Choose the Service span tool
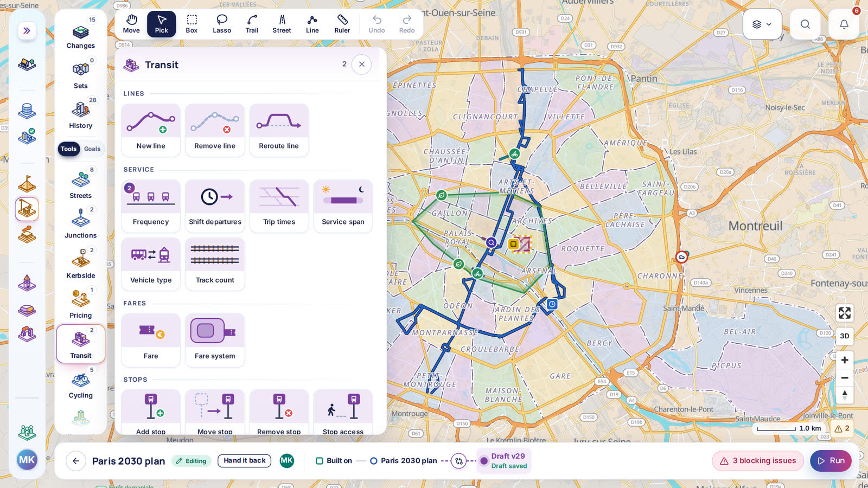This screenshot has width=868, height=488. 343,206
